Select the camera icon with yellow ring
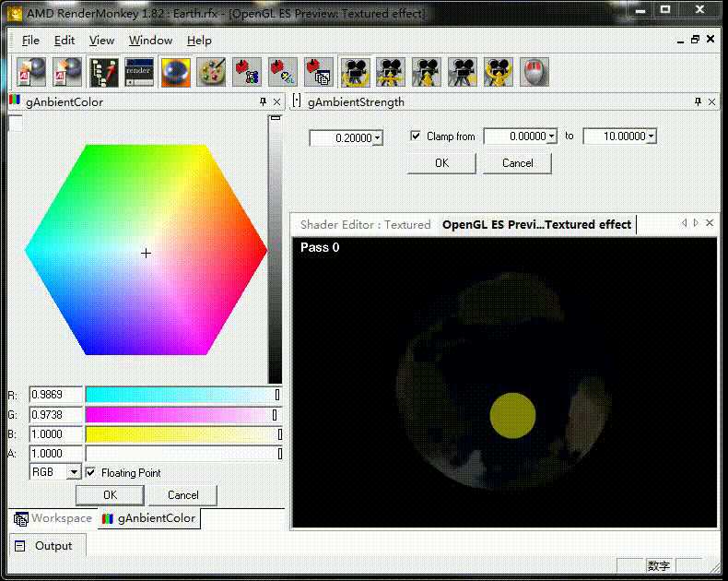The image size is (728, 581). [x=499, y=72]
